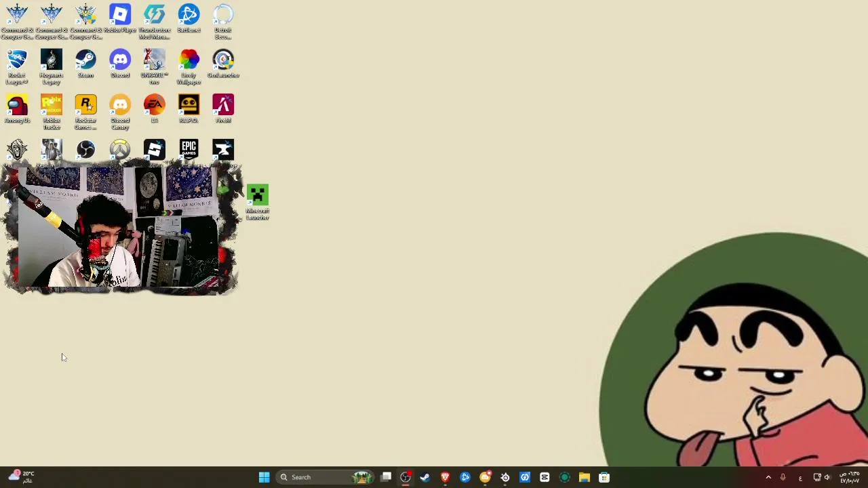Screen dimensions: 868x488
Task: Open the network status tray icon
Action: pos(817,477)
